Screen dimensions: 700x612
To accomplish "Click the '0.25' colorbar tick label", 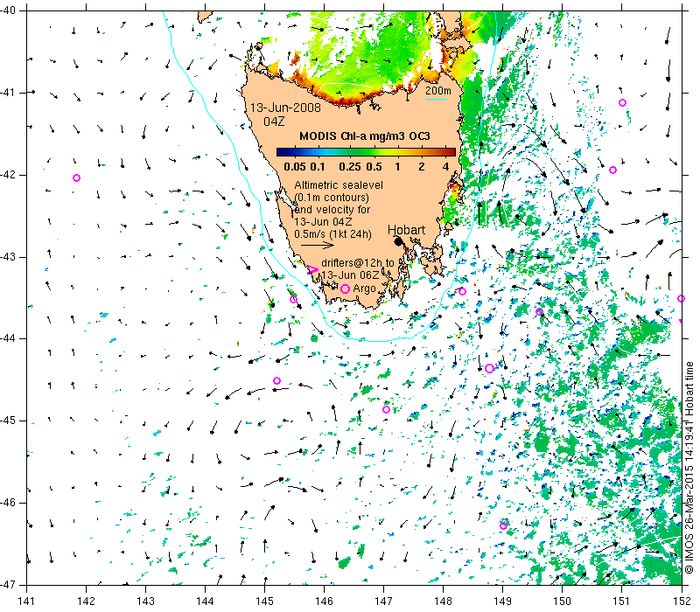I will (x=350, y=167).
